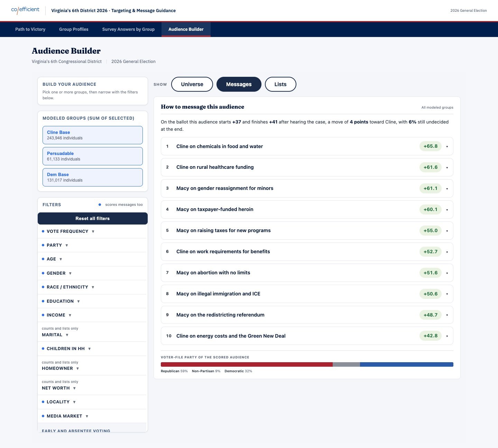The image size is (498, 448).
Task: Expand the Media Market filter
Action: 93,416
